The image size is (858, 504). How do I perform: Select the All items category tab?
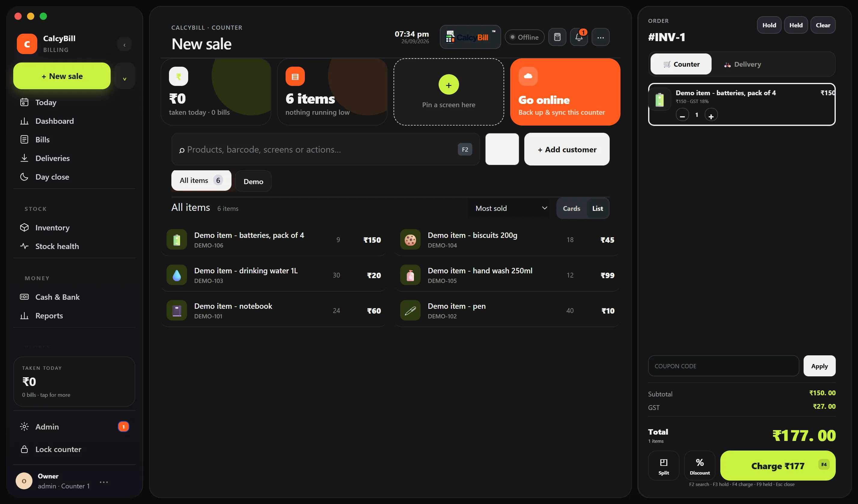[x=201, y=181]
